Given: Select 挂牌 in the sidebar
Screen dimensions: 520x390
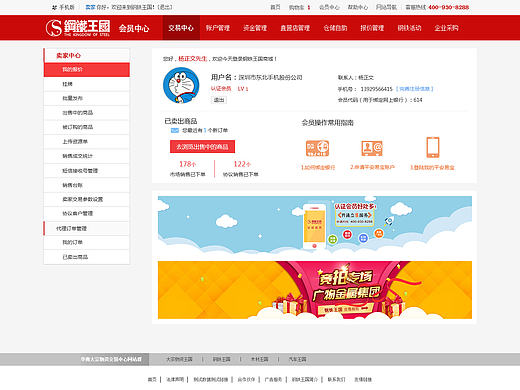Looking at the screenshot, I should (x=86, y=84).
